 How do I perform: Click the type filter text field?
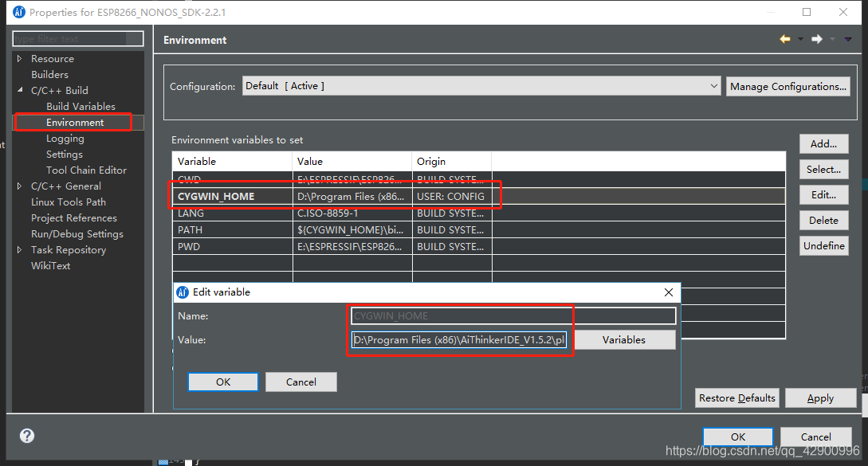(77, 39)
